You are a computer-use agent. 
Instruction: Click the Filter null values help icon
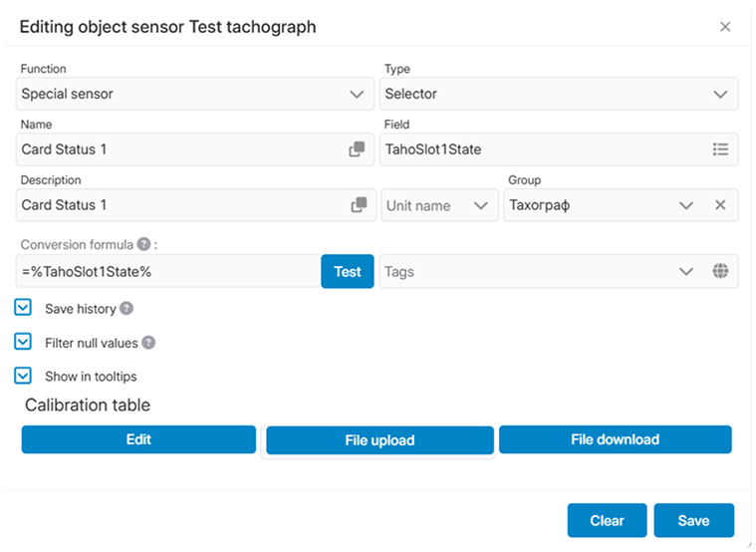148,343
